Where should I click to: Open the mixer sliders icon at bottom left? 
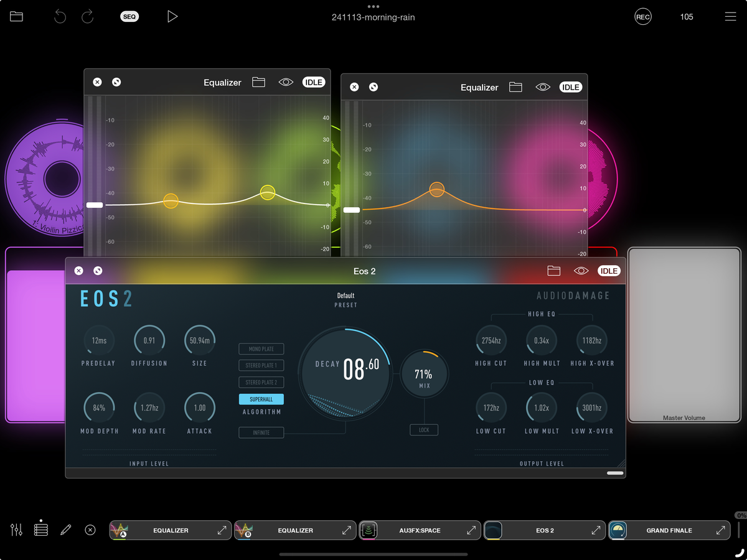coord(17,530)
